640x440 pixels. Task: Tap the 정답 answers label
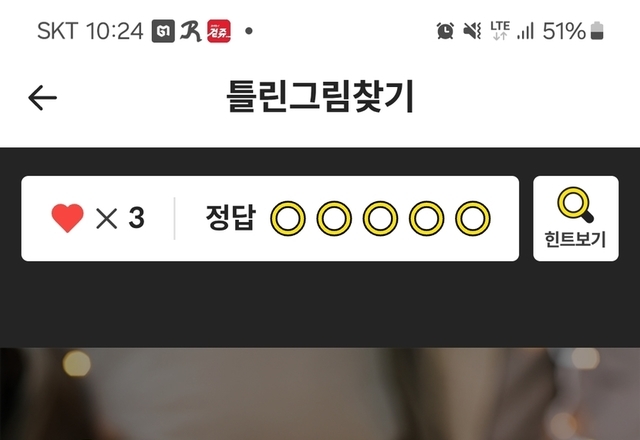[x=231, y=218]
